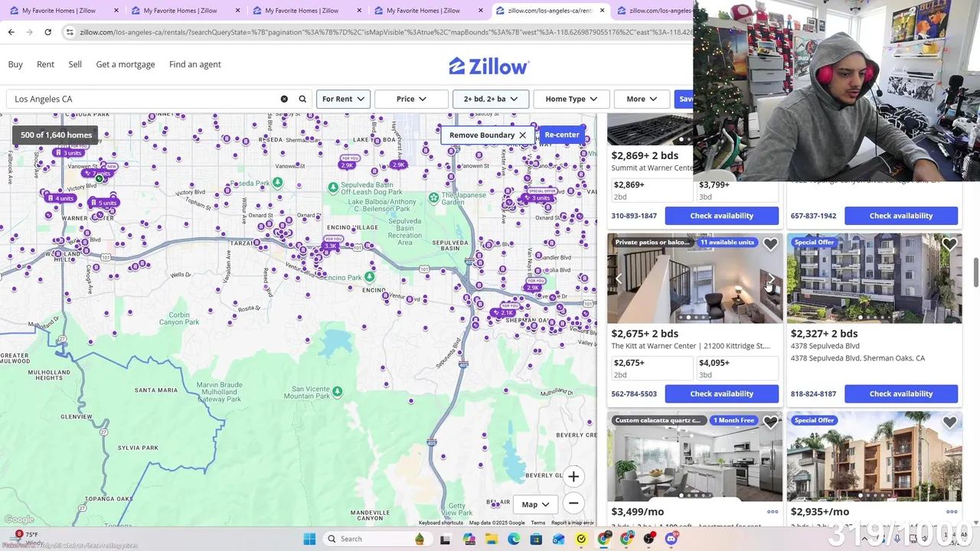The image size is (980, 551).
Task: Check availability next to 657-837-1942
Action: point(901,216)
